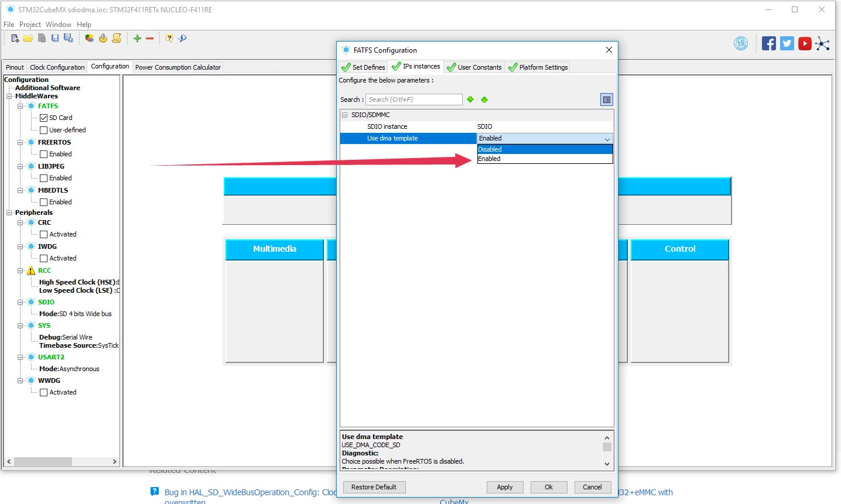Viewport: 841px width, 504px height.
Task: Switch to the Pinout tab
Action: click(x=15, y=67)
